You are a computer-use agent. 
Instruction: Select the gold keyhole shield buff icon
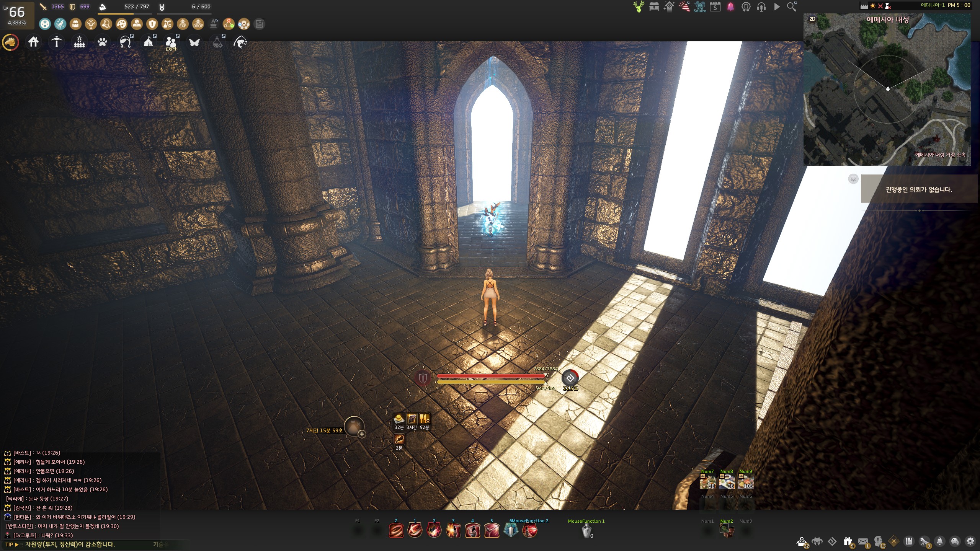[152, 24]
